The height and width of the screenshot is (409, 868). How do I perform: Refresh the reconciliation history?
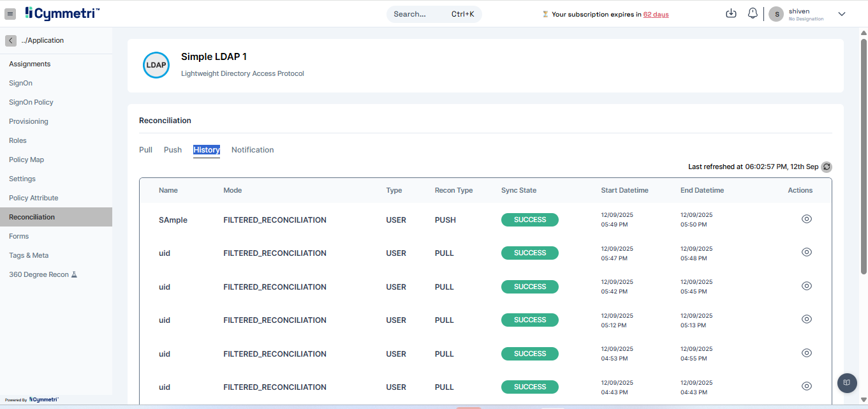827,167
